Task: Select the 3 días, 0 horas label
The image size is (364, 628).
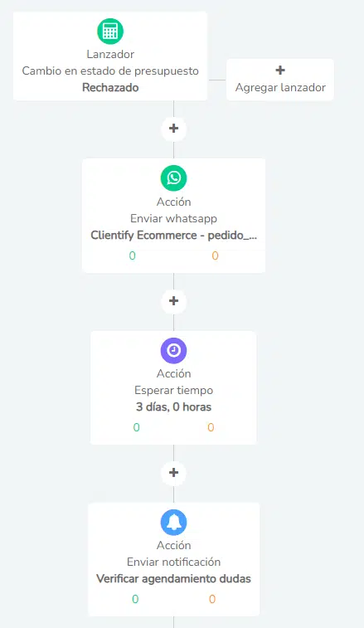Action: (174, 407)
